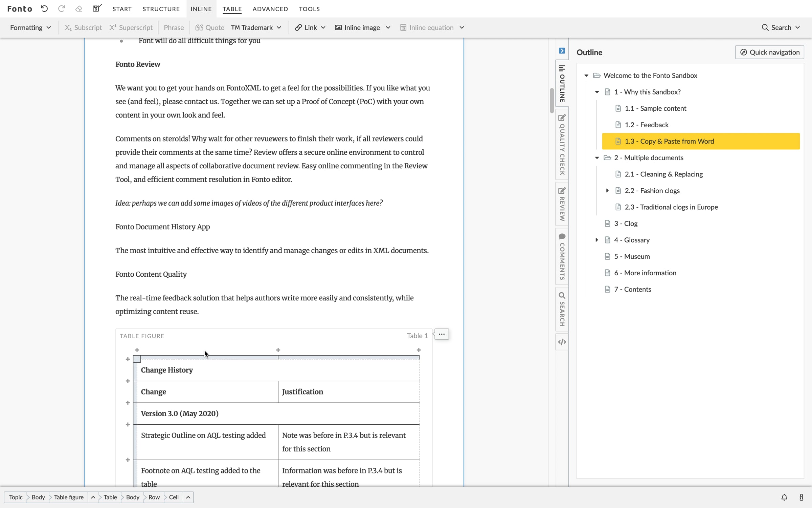
Task: Click the eraser icon in top bar
Action: (x=79, y=9)
